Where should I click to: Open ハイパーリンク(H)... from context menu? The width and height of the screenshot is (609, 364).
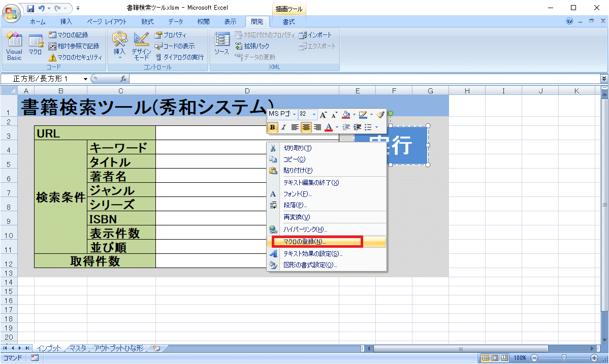pos(326,230)
